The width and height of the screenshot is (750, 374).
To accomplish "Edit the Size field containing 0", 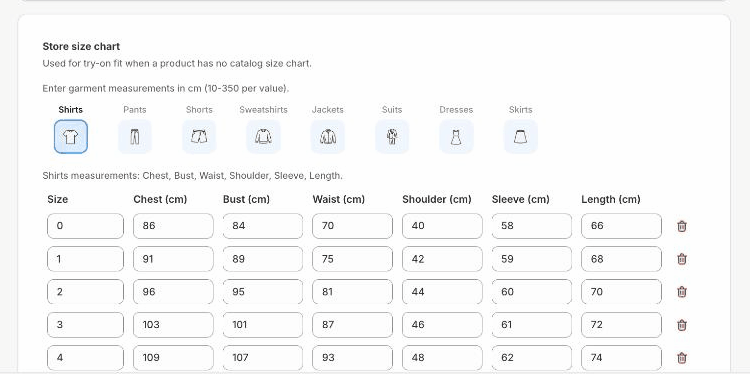I will pos(85,226).
